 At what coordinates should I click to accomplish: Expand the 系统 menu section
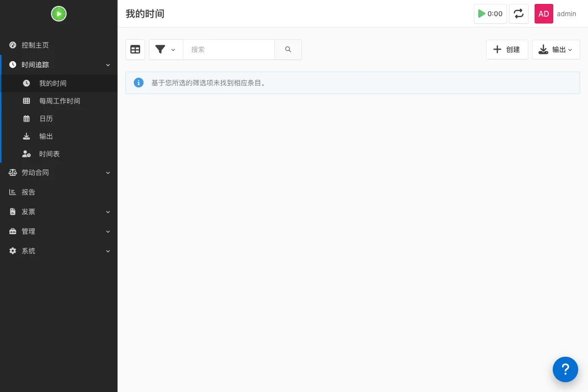coord(59,251)
